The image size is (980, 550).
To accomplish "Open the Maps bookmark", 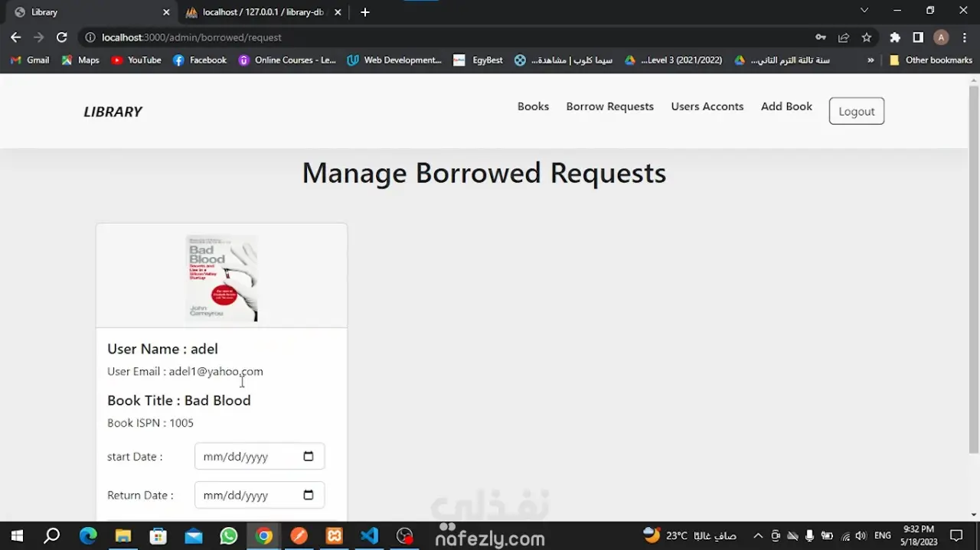I will point(80,60).
